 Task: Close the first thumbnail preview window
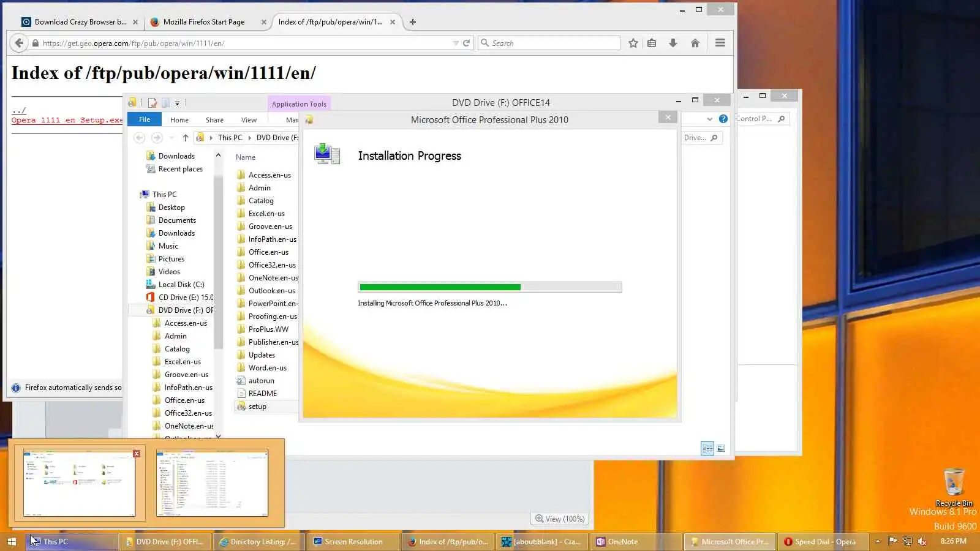(x=137, y=454)
